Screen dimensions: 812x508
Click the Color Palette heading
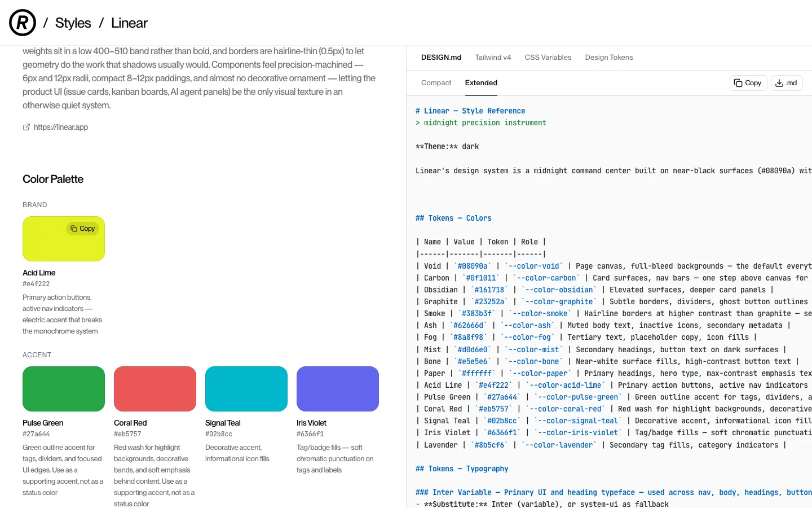click(53, 179)
